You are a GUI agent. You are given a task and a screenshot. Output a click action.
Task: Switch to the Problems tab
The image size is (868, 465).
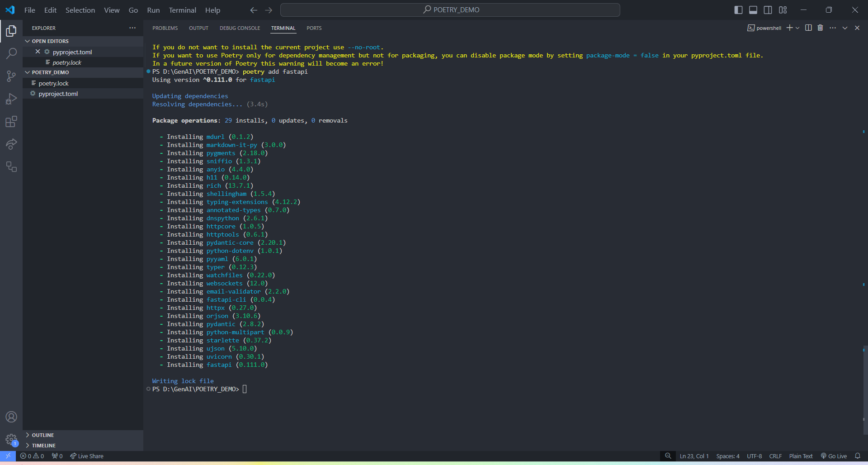[x=165, y=28]
